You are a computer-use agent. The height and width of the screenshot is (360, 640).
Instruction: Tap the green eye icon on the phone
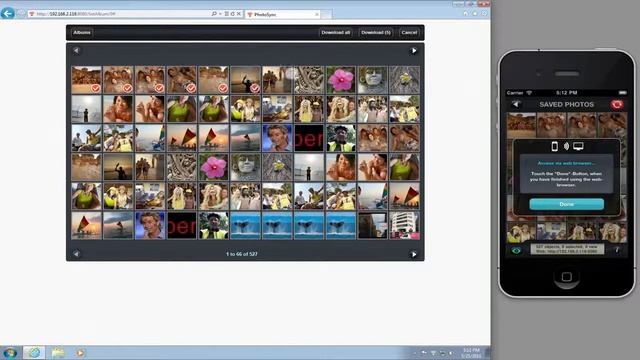click(516, 250)
